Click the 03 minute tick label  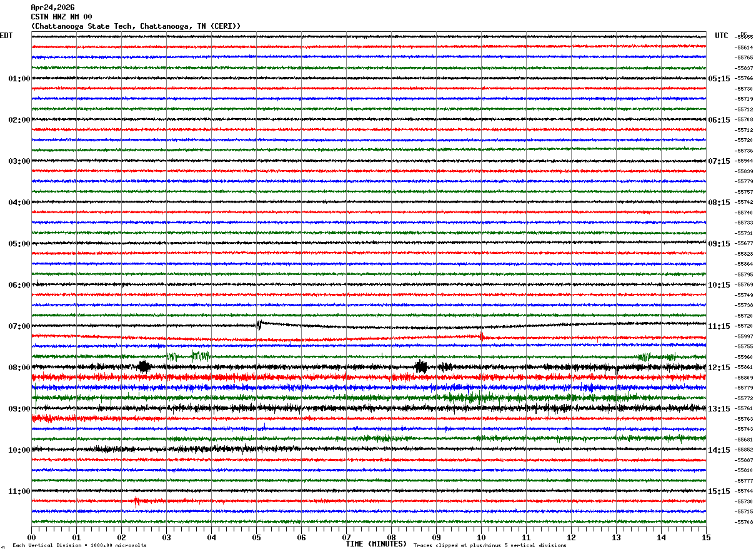tap(166, 537)
